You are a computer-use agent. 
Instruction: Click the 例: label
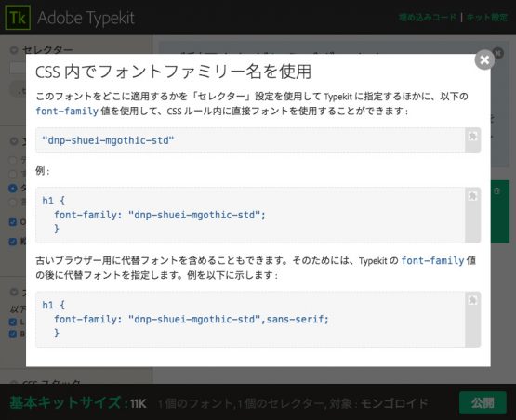[x=43, y=171]
